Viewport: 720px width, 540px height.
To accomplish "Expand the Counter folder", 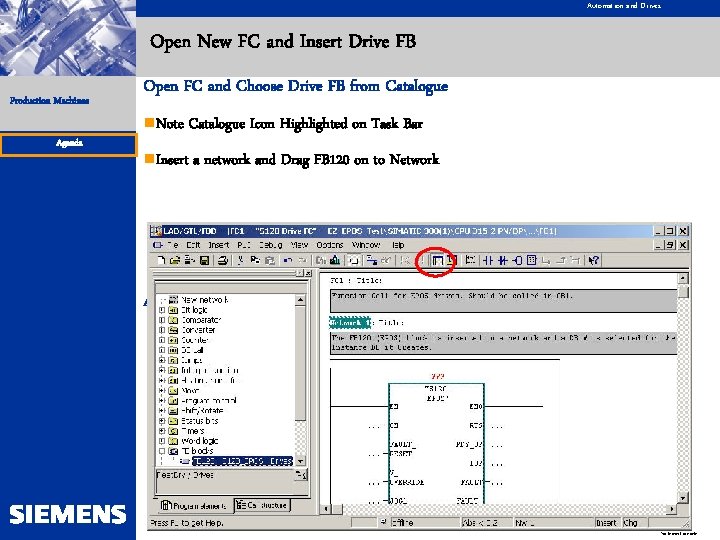I will [162, 340].
